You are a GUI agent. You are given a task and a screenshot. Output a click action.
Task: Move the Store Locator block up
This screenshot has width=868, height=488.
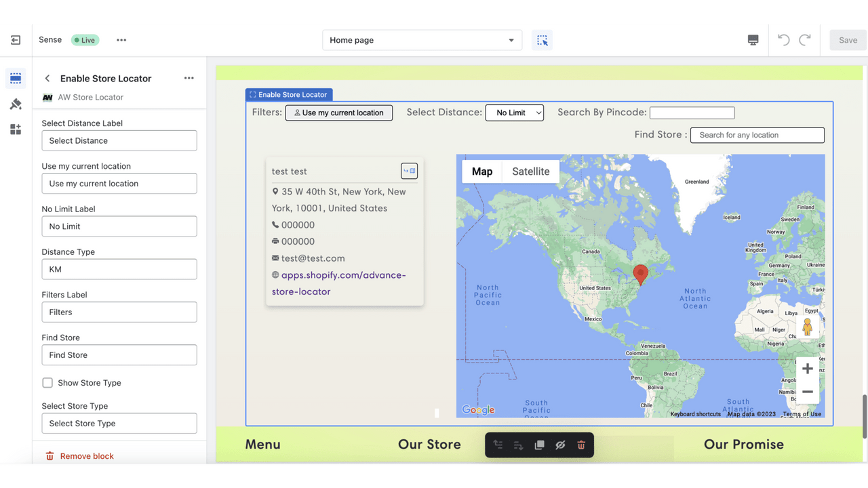point(498,445)
